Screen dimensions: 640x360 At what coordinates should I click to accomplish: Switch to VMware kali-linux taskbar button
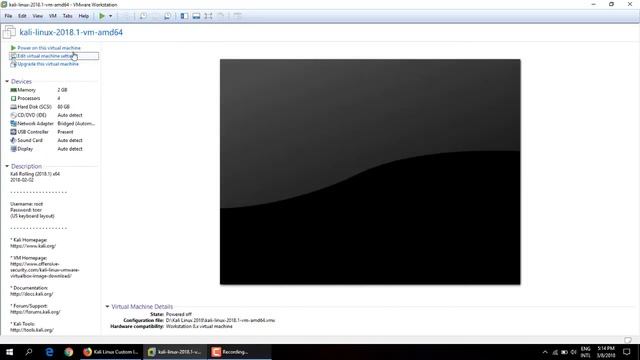click(175, 352)
